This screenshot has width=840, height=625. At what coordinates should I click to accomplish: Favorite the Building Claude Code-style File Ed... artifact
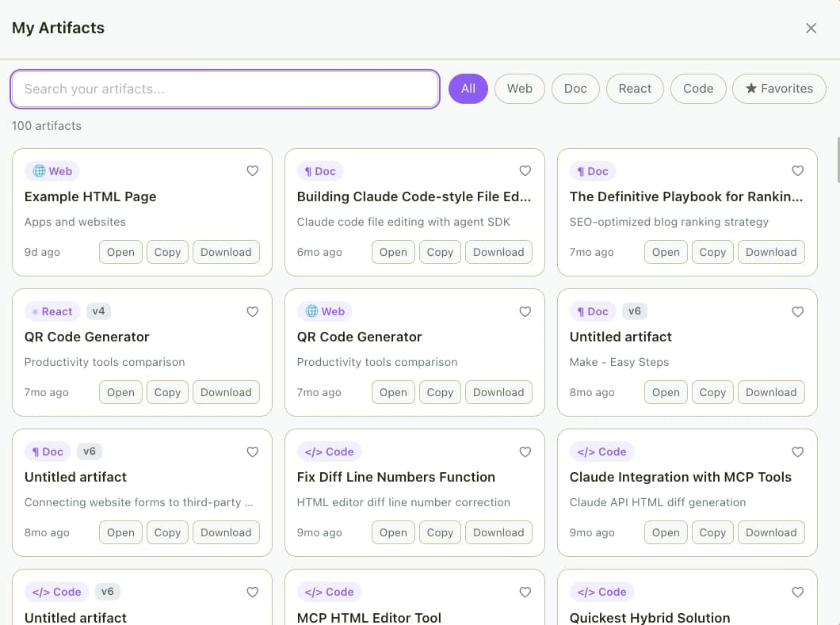pos(525,171)
